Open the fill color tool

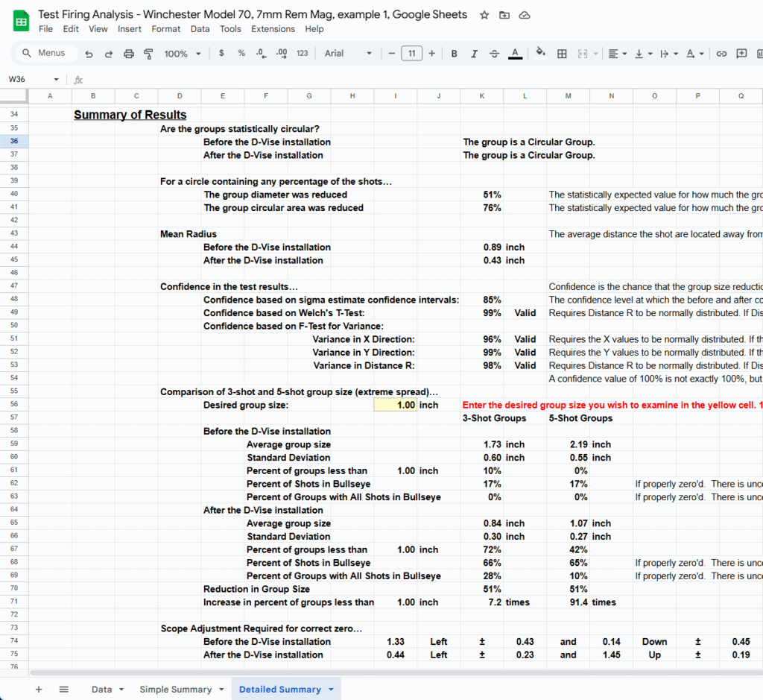538,54
